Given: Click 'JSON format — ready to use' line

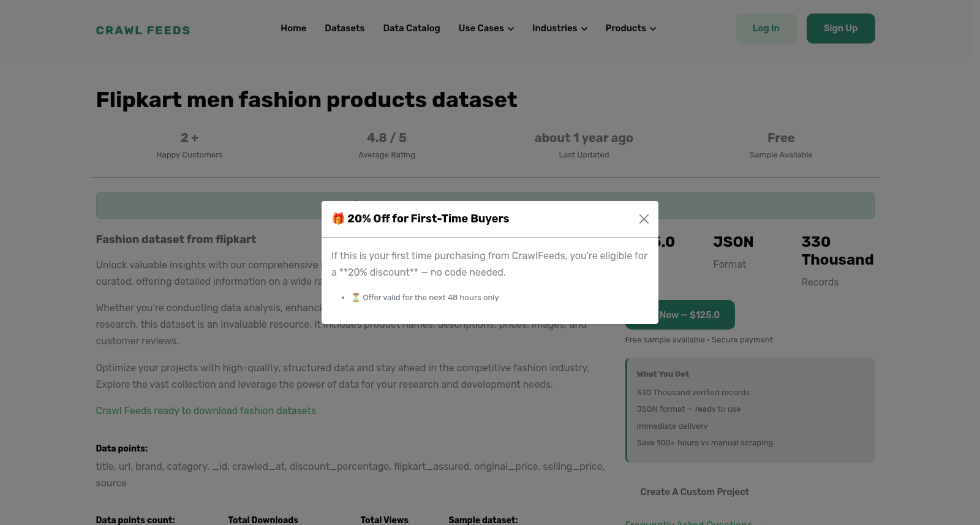Looking at the screenshot, I should click(688, 409).
